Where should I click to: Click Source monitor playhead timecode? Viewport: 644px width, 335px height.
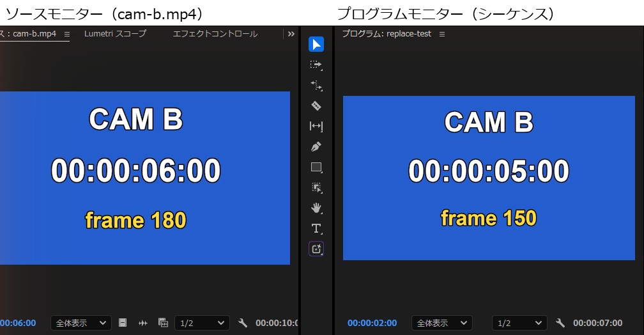coord(18,323)
